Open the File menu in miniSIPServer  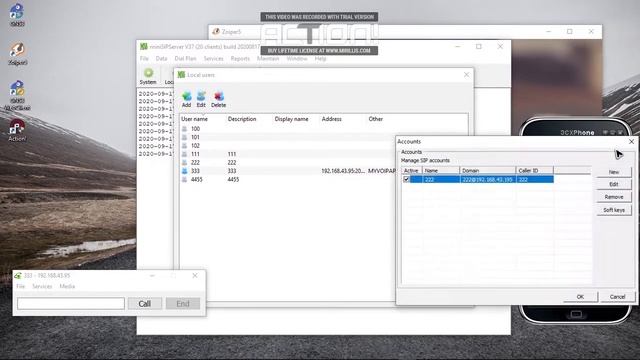point(144,59)
